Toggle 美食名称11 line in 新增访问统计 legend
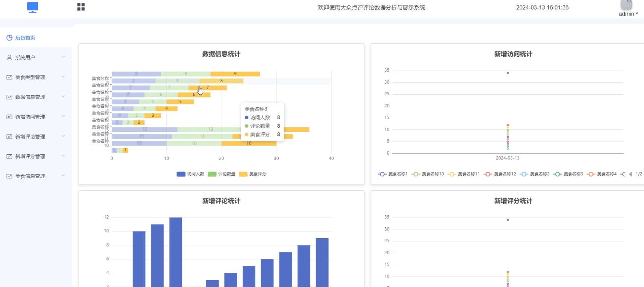 pyautogui.click(x=464, y=174)
